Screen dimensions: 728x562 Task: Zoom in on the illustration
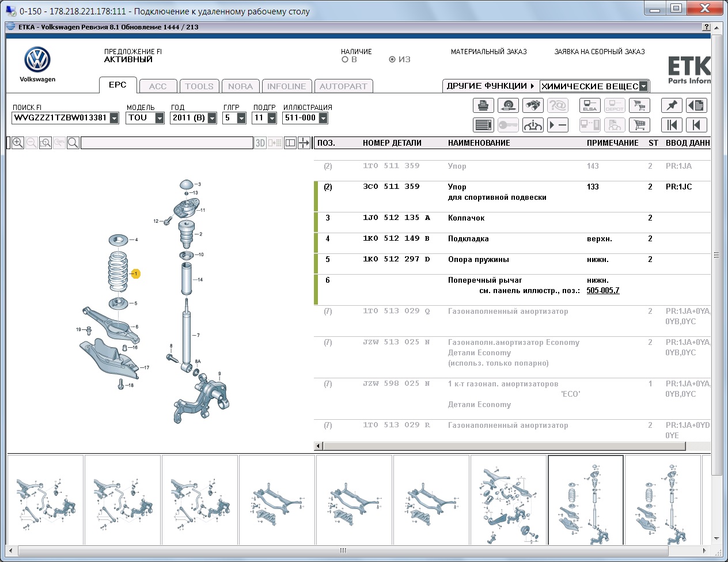click(x=18, y=143)
